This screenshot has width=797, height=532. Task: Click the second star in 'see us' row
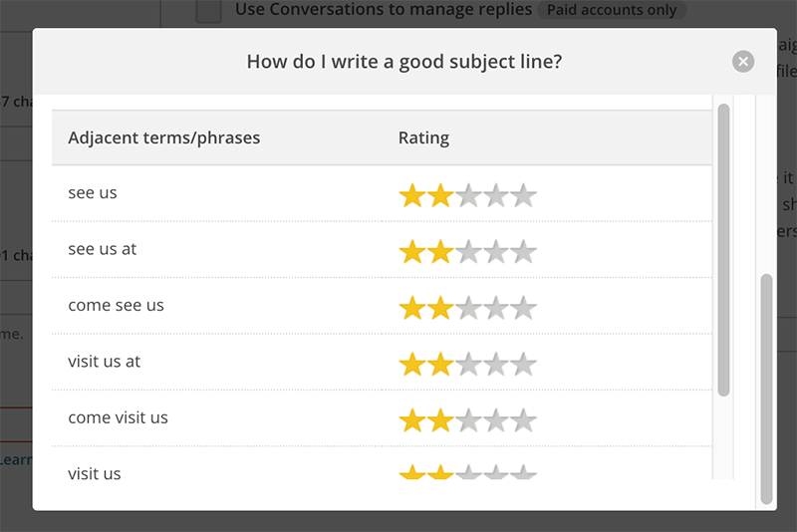click(x=440, y=196)
